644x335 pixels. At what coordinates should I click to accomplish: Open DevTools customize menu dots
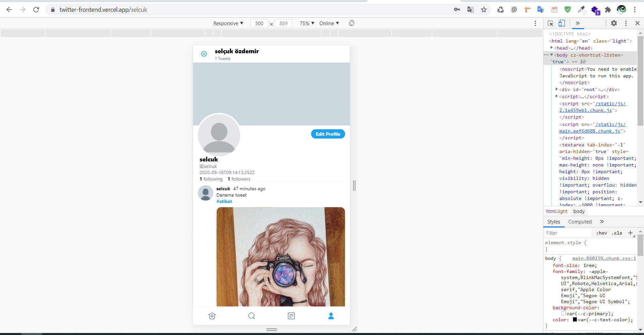[x=626, y=23]
